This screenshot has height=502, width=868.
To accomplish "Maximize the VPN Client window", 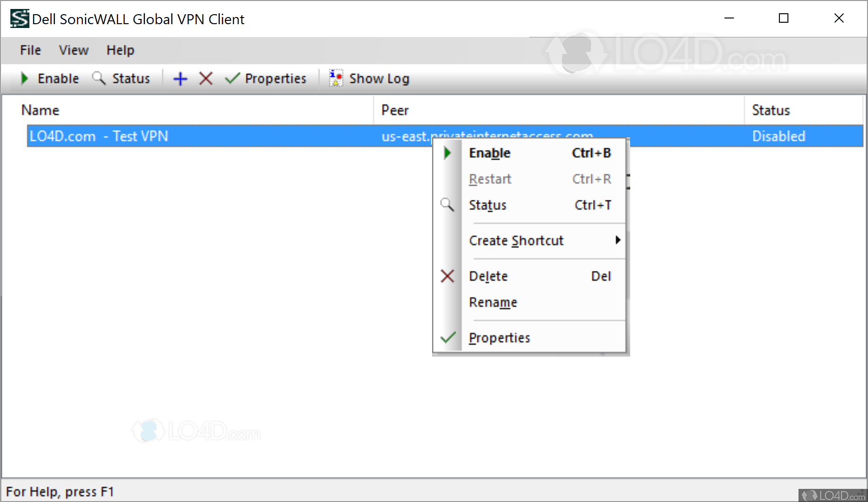I will coord(784,18).
